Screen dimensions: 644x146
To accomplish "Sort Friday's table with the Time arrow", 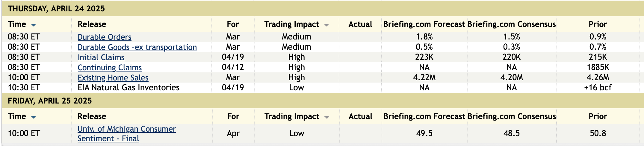I will (34, 117).
